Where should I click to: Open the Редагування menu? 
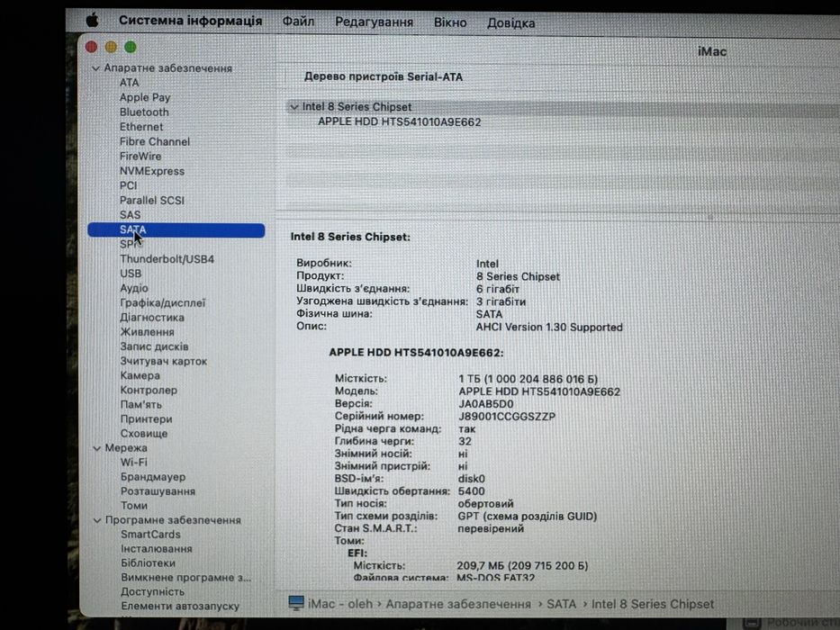click(374, 22)
